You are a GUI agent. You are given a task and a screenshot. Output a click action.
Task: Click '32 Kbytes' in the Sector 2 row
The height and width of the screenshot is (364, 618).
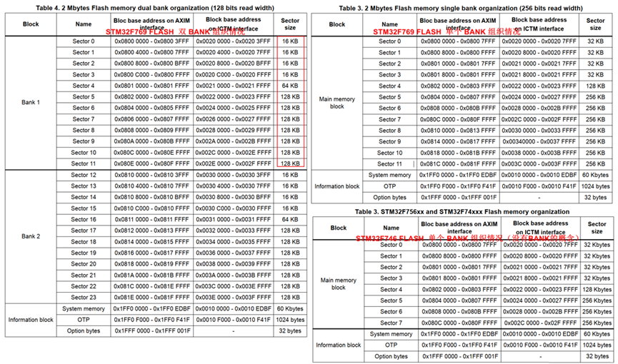click(x=597, y=267)
